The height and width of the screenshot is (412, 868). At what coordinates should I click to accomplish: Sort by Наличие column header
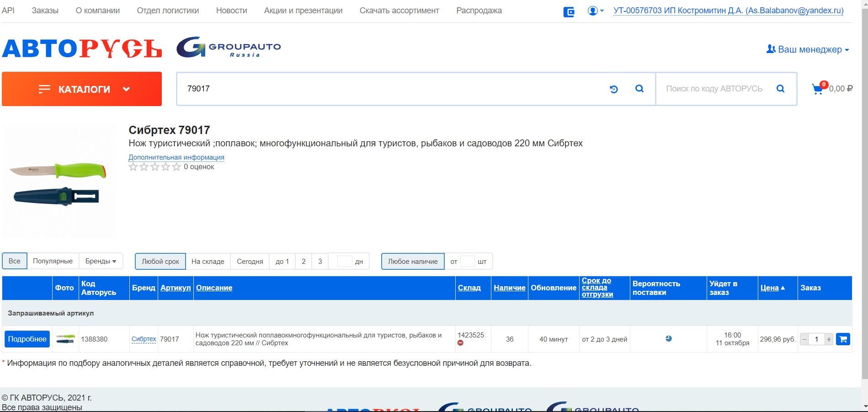(510, 288)
